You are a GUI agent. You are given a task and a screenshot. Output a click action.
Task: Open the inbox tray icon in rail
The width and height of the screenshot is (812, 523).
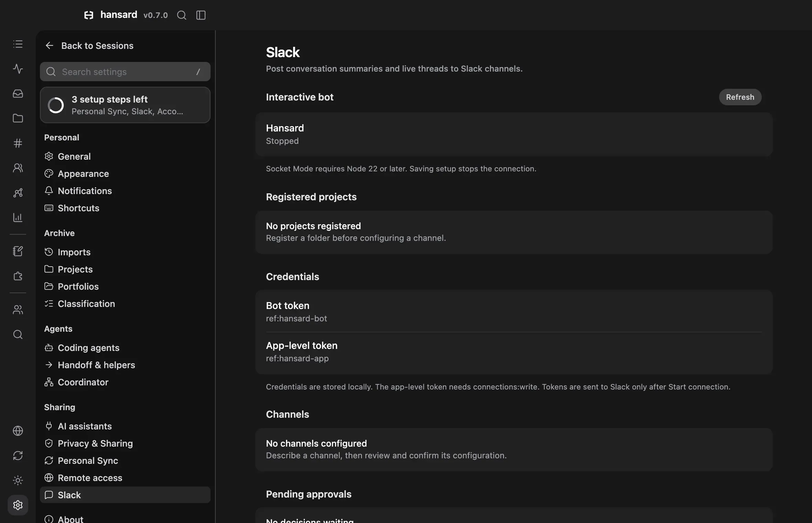(18, 94)
